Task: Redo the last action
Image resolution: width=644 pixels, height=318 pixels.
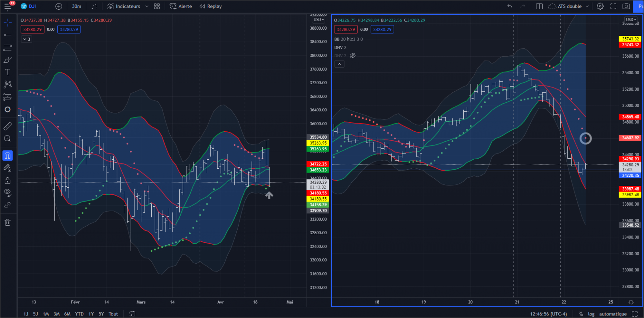Action: (523, 6)
